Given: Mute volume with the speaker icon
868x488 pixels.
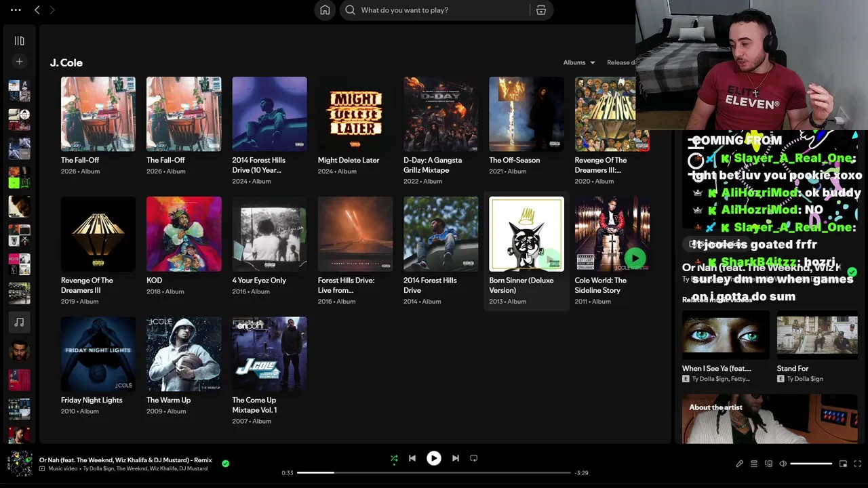Looking at the screenshot, I should coord(783,464).
